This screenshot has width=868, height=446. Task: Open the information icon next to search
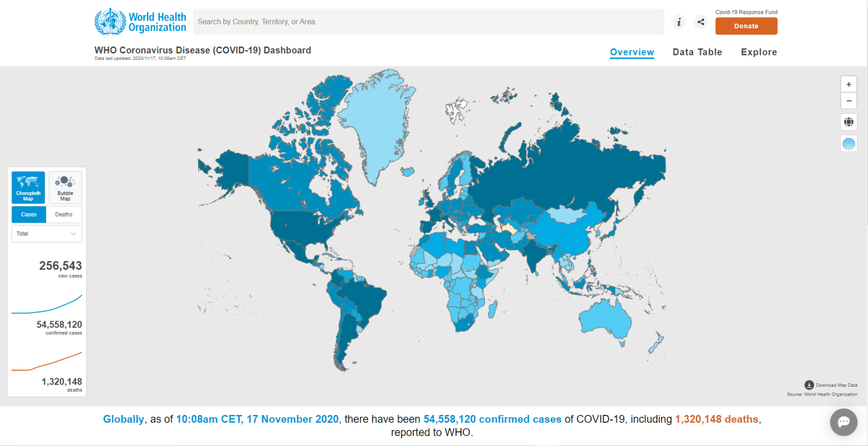pyautogui.click(x=679, y=22)
